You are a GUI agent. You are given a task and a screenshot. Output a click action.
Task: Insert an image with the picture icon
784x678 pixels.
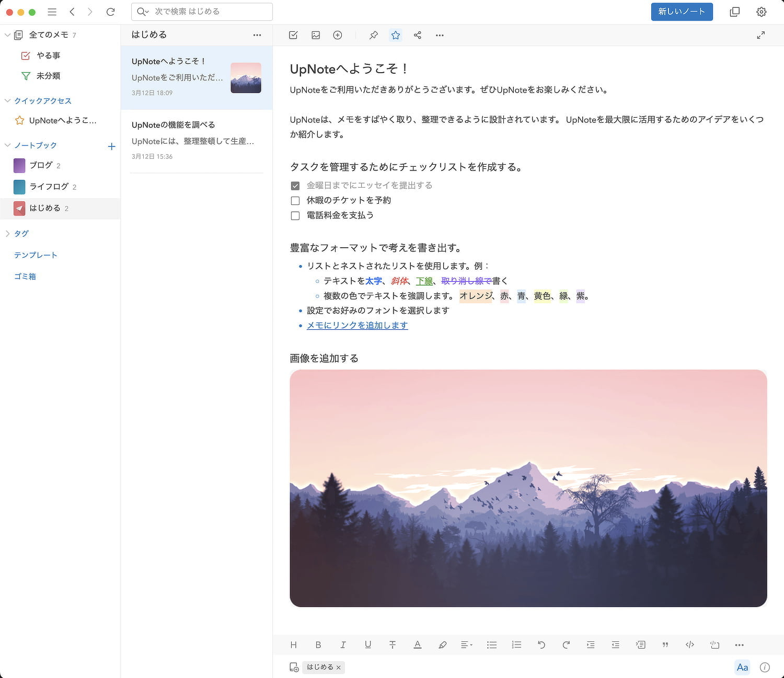(x=316, y=35)
